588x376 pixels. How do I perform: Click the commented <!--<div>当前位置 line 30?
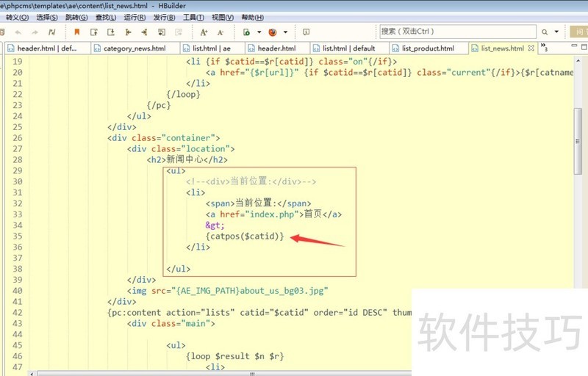pos(251,181)
